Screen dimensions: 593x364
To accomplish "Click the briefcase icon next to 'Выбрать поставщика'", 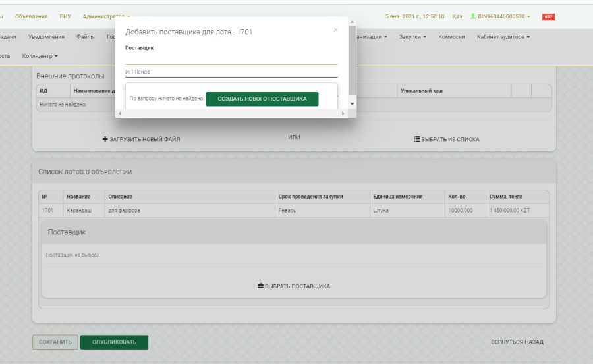I will point(260,286).
